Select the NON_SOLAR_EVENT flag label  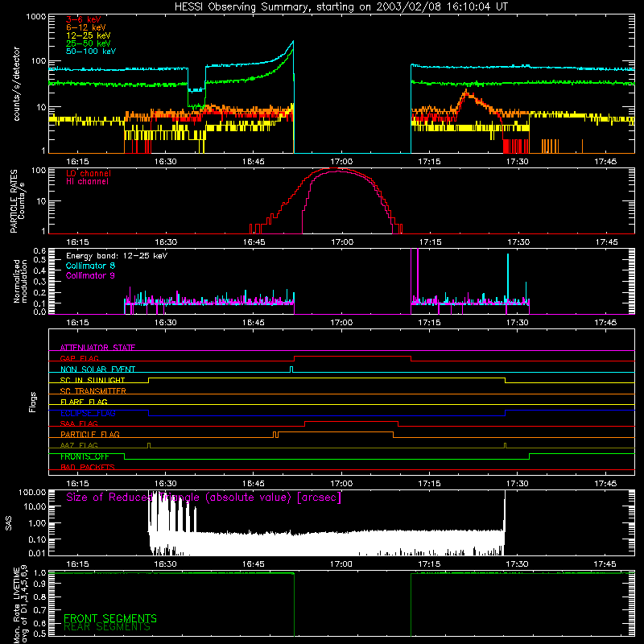click(97, 369)
